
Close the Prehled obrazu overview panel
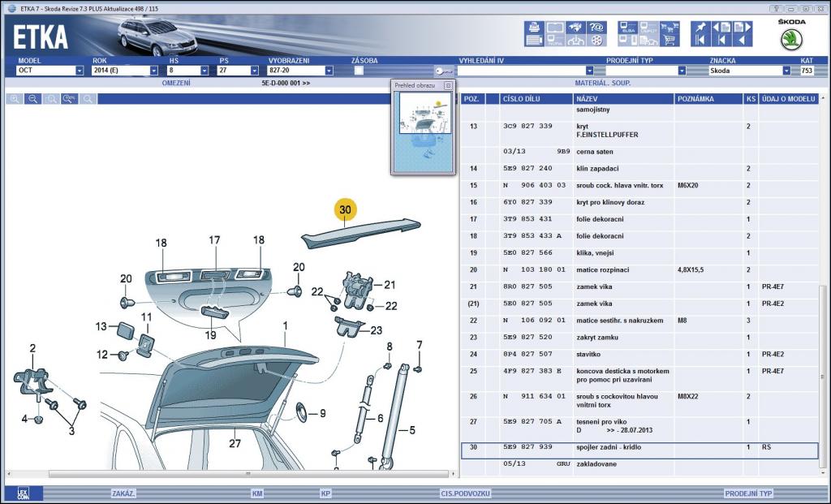pos(448,85)
